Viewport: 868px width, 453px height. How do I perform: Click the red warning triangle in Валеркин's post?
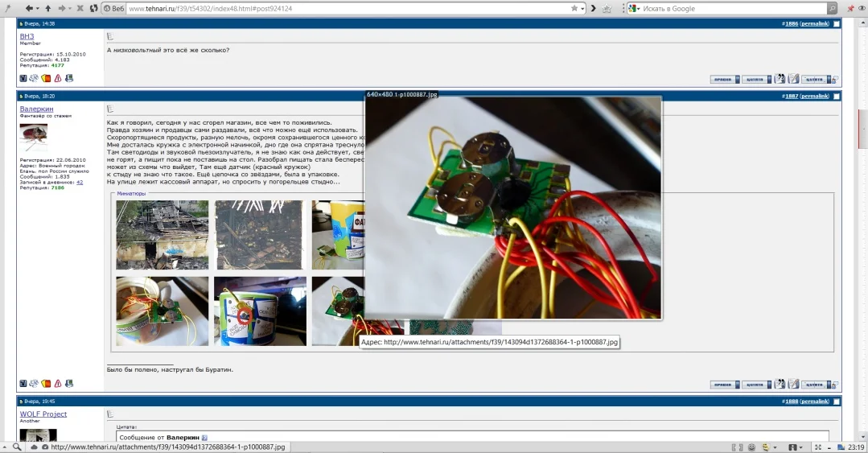click(x=58, y=383)
